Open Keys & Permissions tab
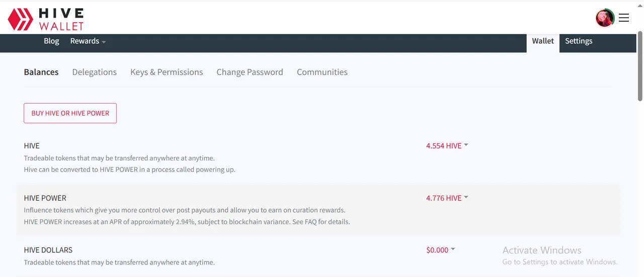The image size is (644, 277). tap(167, 72)
